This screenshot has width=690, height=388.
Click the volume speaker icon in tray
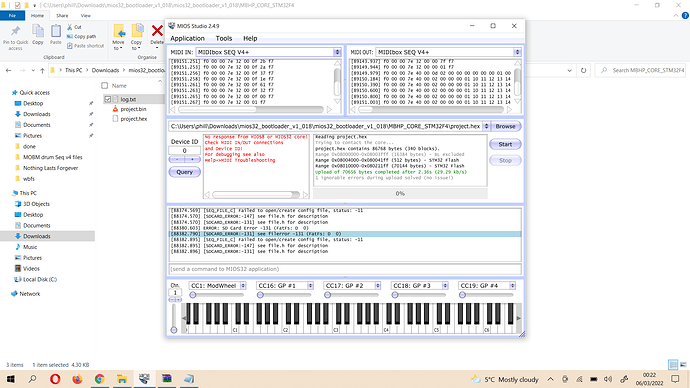[608, 379]
